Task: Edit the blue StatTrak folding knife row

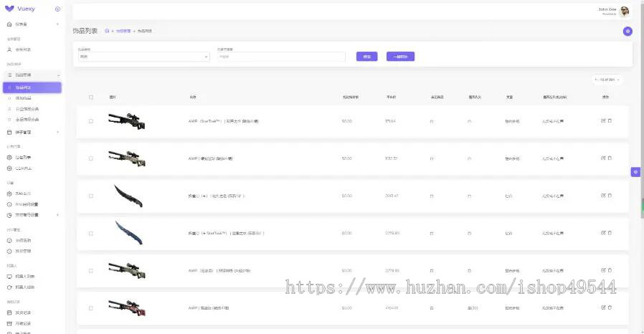Action: (603, 233)
